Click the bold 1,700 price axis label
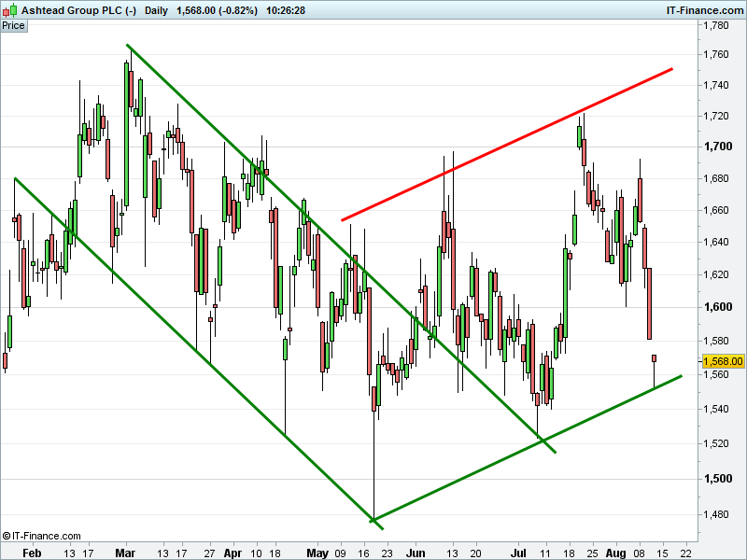The image size is (747, 560). (x=718, y=147)
